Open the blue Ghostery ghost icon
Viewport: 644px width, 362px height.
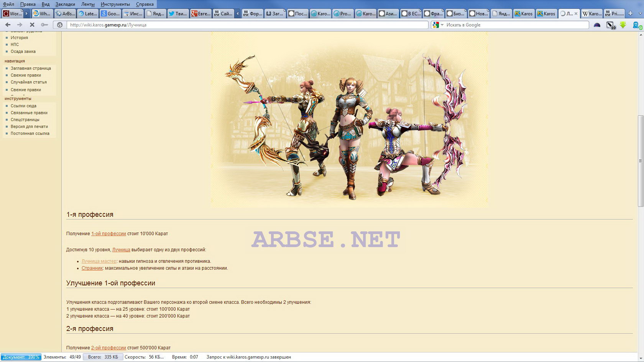[x=637, y=25]
